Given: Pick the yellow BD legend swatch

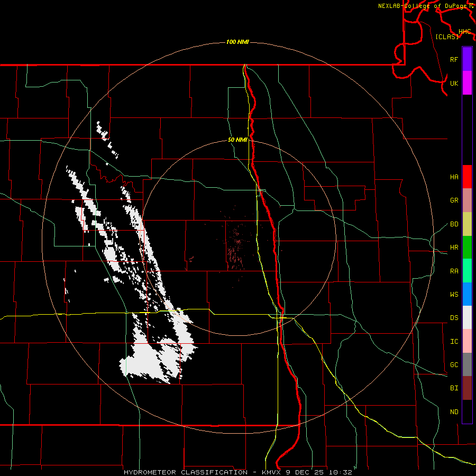Looking at the screenshot, I should (x=467, y=224).
